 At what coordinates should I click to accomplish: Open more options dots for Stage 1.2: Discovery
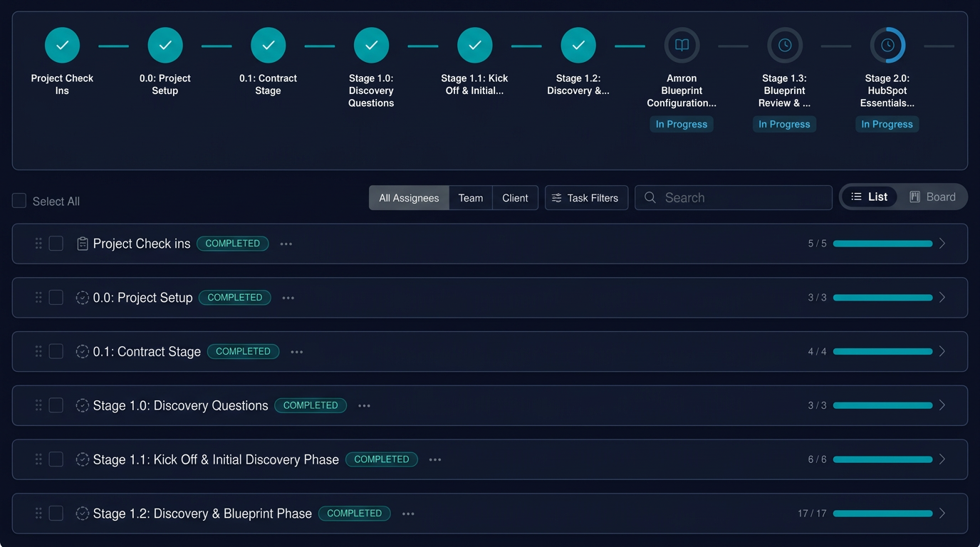(408, 514)
